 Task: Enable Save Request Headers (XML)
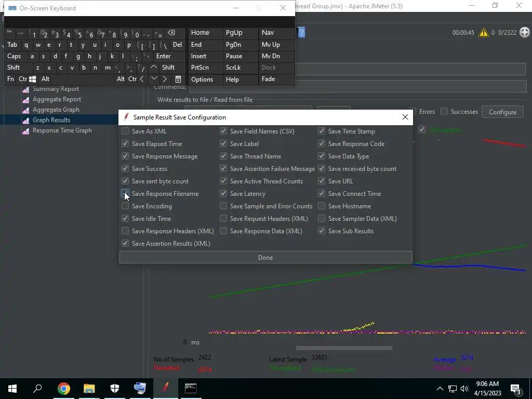(223, 219)
